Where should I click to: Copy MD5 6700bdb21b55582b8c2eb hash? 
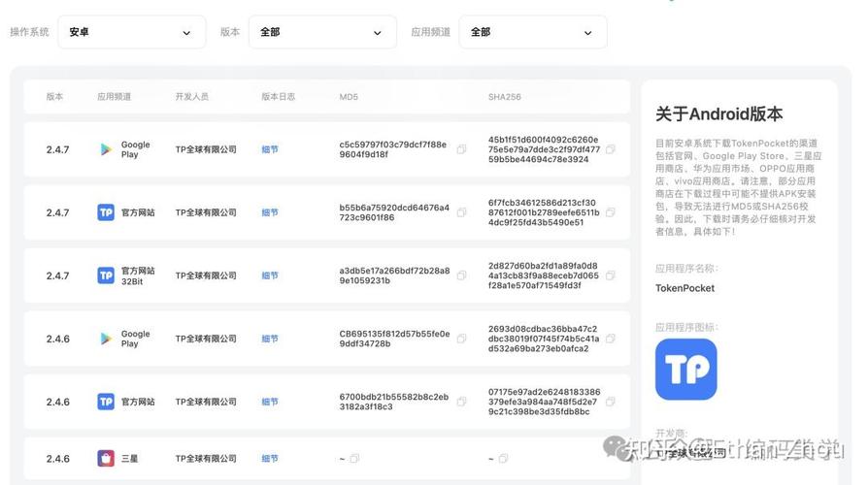coord(461,402)
